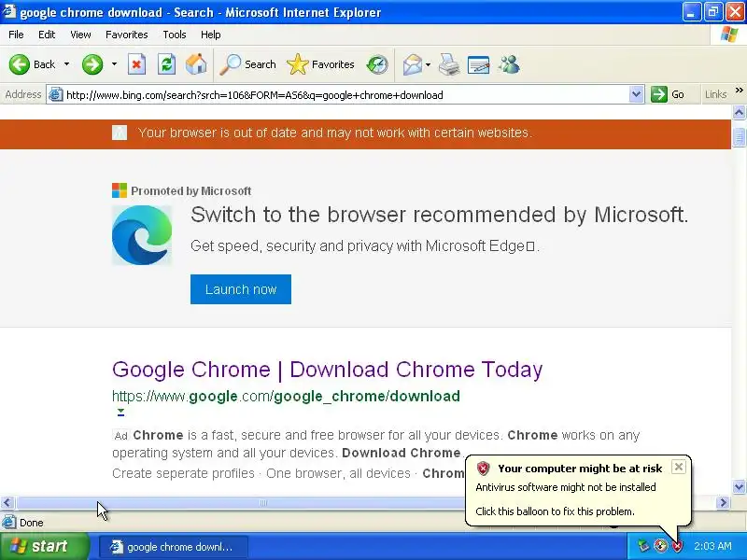The image size is (747, 560).
Task: Click the horizontal scrollbar thumb
Action: [263, 502]
